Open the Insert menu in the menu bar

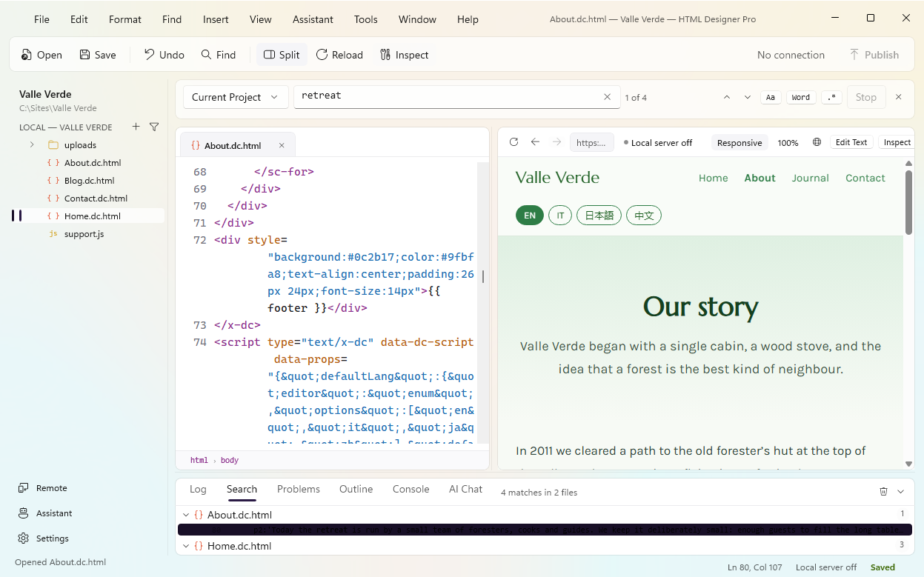[x=216, y=19]
